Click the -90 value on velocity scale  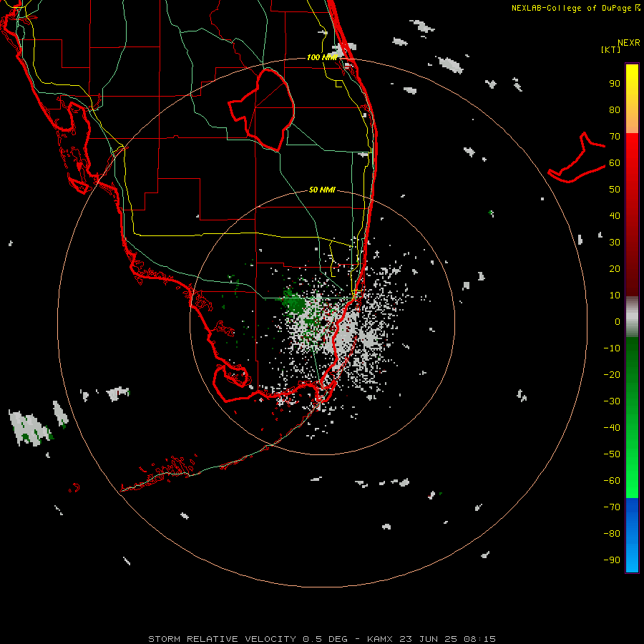(612, 560)
